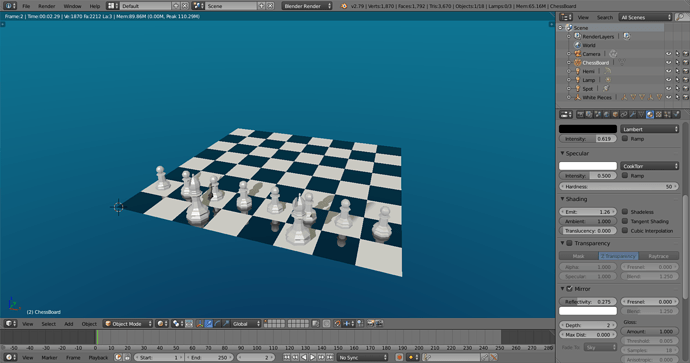Click the outliner Search button

tap(605, 17)
